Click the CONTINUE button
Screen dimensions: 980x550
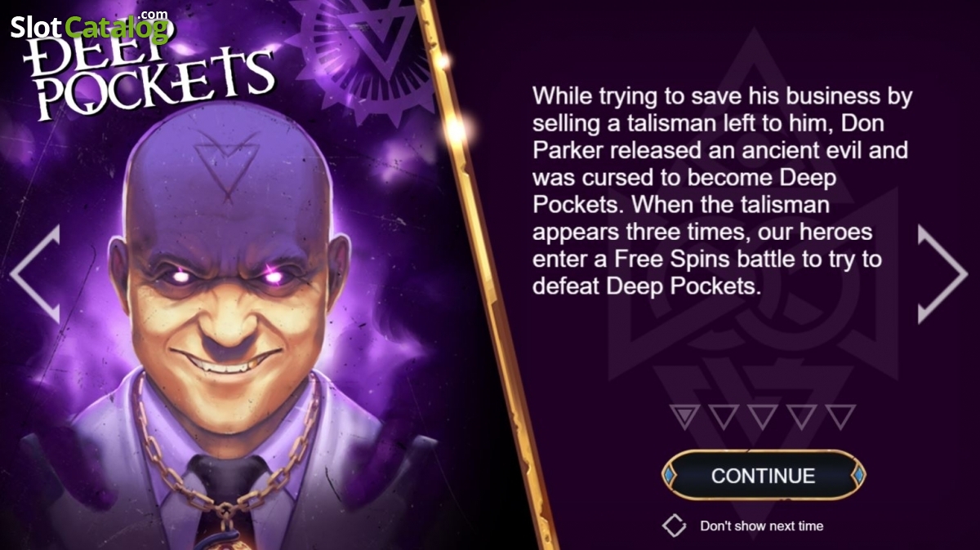tap(763, 476)
